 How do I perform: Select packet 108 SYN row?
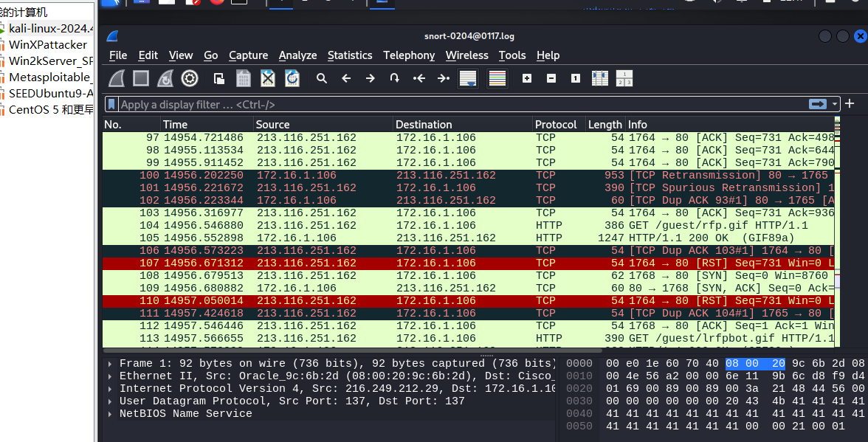tap(468, 275)
